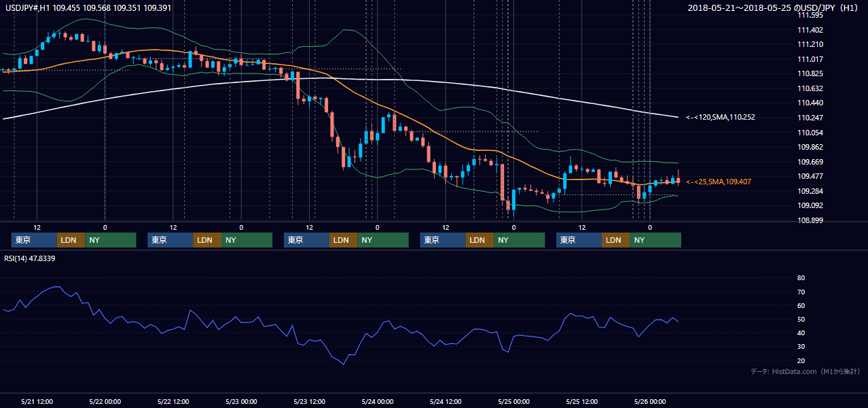Viewport: 868px width, 408px height.
Task: Click RSI scale value 30
Action: click(801, 347)
